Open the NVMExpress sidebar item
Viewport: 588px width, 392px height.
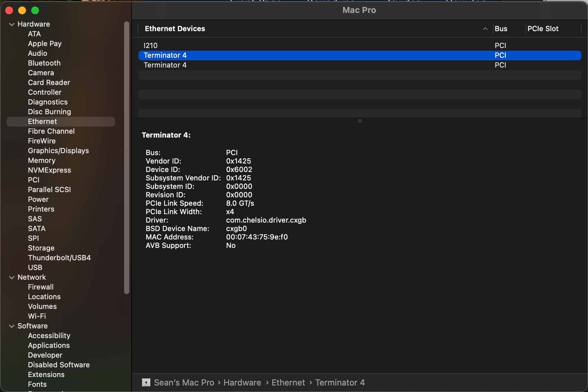tap(49, 170)
